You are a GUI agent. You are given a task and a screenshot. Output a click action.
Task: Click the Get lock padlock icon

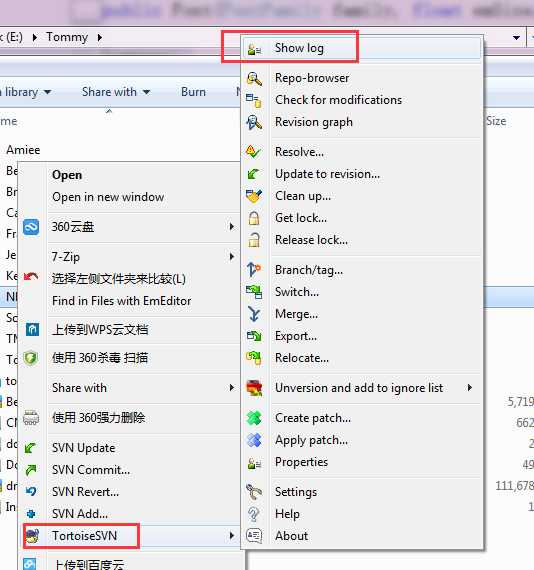click(x=254, y=218)
